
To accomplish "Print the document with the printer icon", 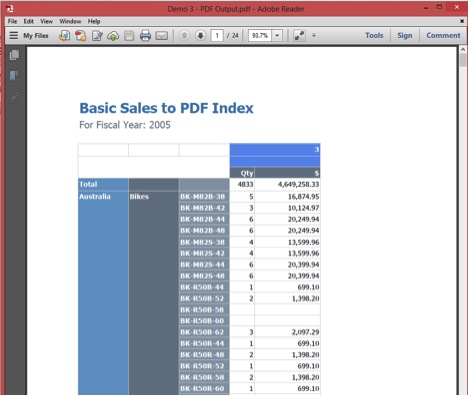I will tap(145, 35).
